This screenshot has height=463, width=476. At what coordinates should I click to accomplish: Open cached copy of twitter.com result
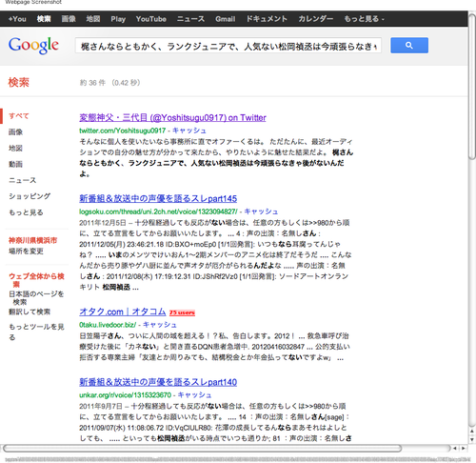pyautogui.click(x=189, y=131)
